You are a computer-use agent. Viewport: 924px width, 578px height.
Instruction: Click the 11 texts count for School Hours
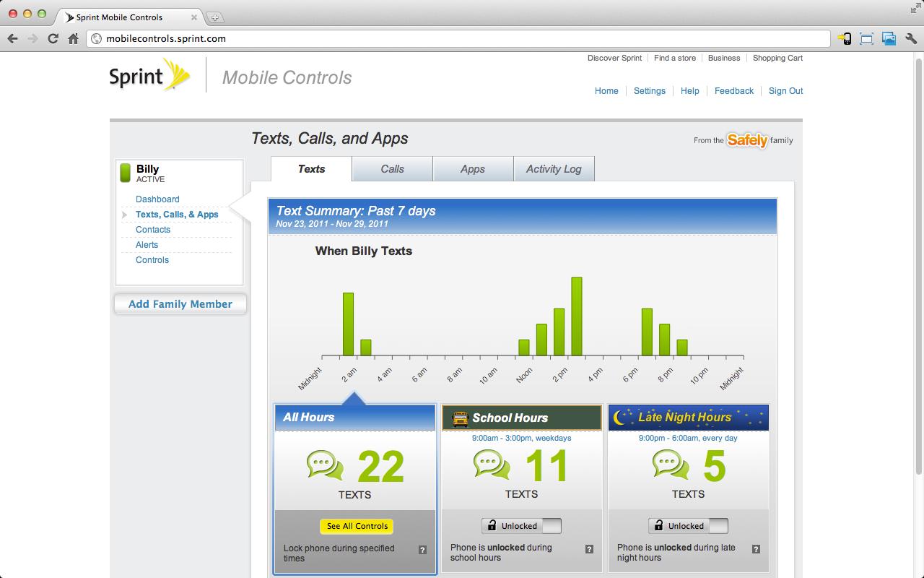click(546, 466)
